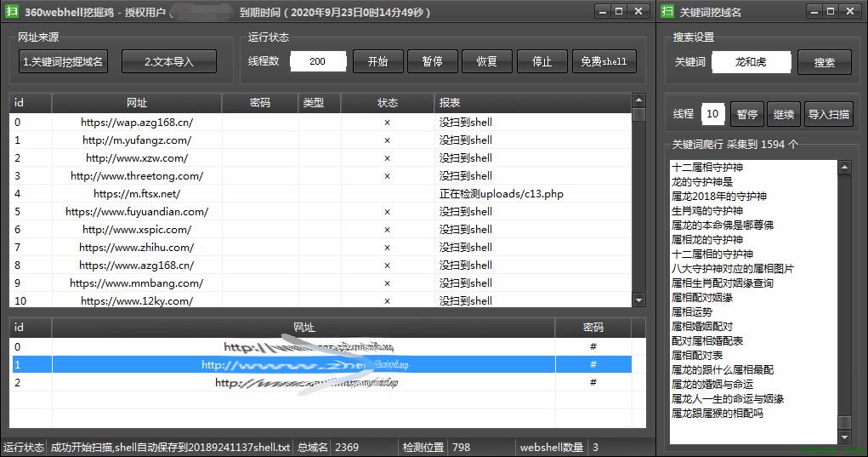Select keyword 属相运势
The width and height of the screenshot is (868, 457).
pyautogui.click(x=692, y=311)
